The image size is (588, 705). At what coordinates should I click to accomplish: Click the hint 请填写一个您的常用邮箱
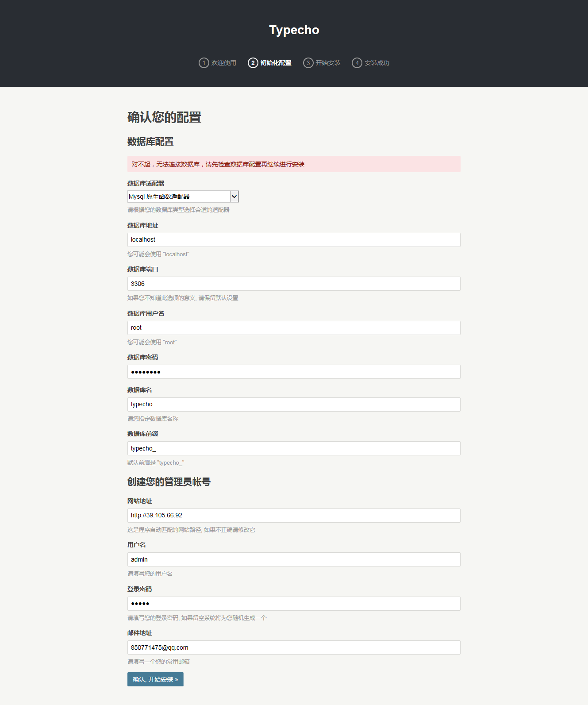(x=158, y=662)
